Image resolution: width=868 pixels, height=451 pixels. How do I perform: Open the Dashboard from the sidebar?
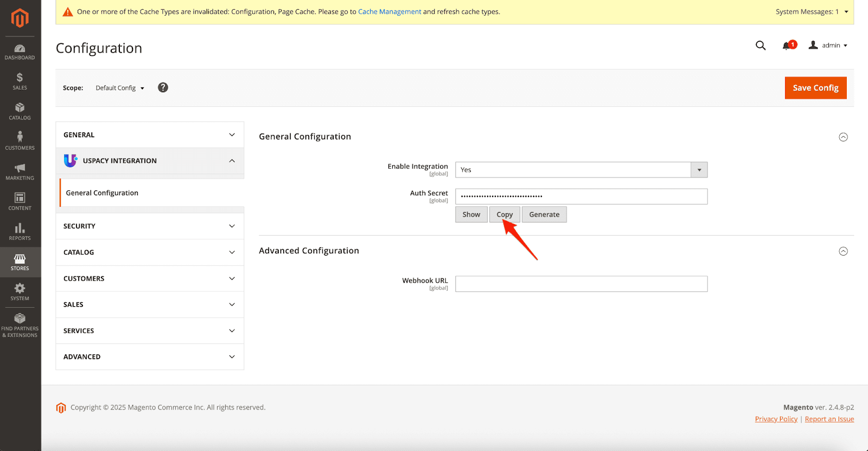pyautogui.click(x=20, y=52)
